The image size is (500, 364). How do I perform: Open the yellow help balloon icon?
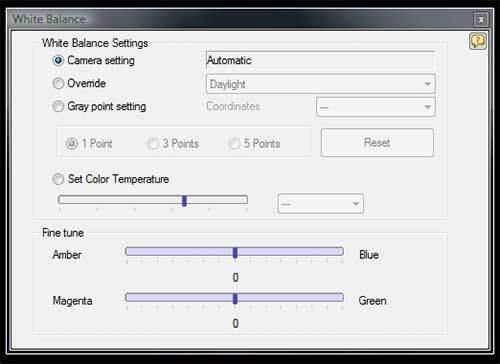pyautogui.click(x=478, y=41)
